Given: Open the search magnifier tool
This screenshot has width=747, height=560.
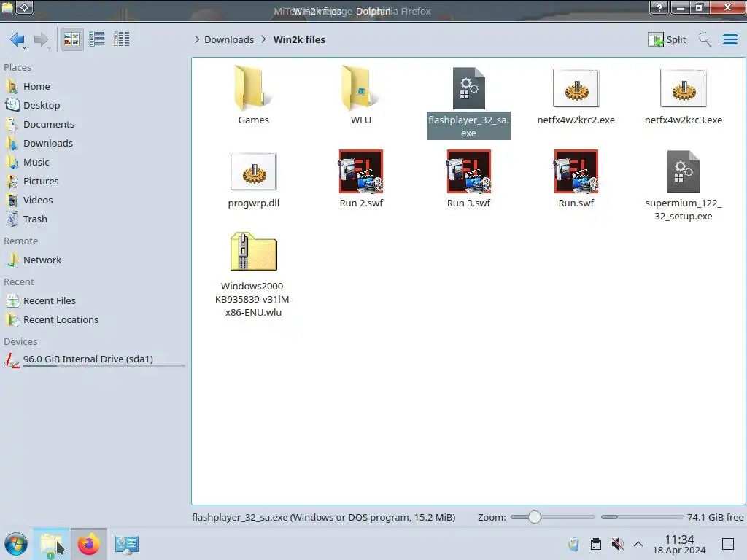Looking at the screenshot, I should (705, 39).
